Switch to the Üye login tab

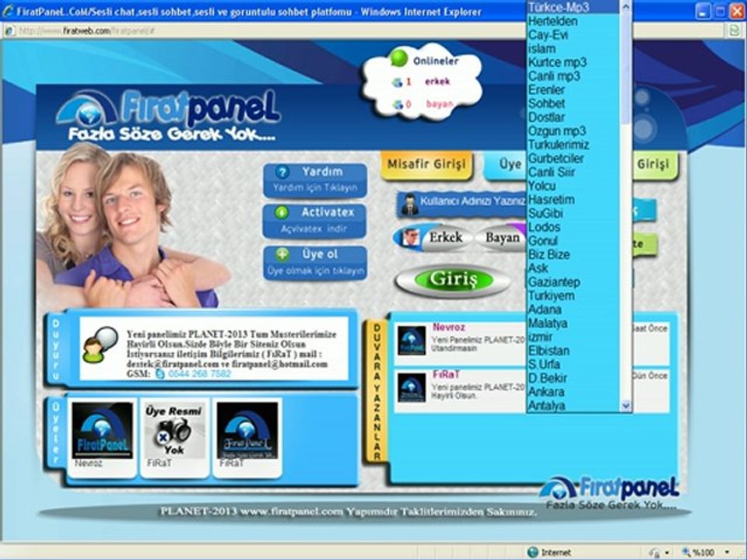point(506,165)
